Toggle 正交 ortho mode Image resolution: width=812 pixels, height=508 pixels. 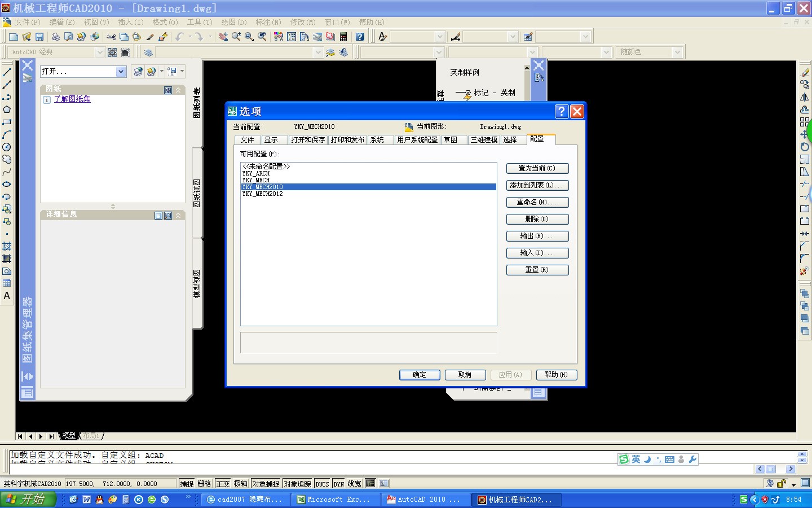point(223,484)
